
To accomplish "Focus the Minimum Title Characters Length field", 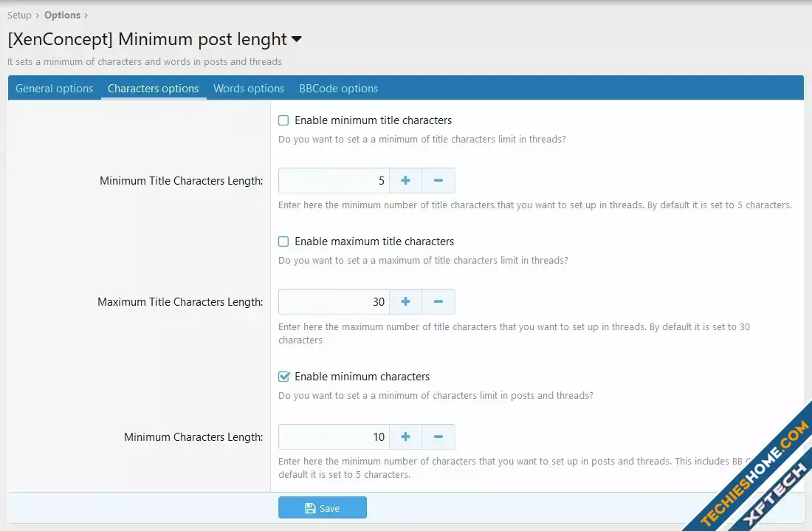I will [x=334, y=180].
